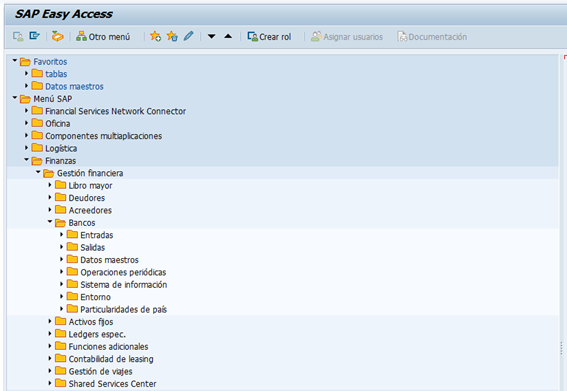
Task: Select the Entorno folder icon
Action: [x=72, y=296]
